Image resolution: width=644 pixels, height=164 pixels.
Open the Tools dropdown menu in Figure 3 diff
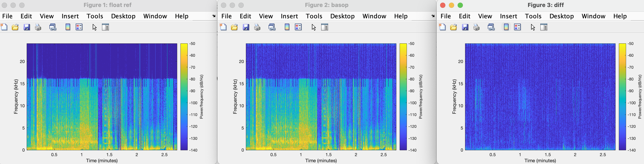(x=533, y=16)
